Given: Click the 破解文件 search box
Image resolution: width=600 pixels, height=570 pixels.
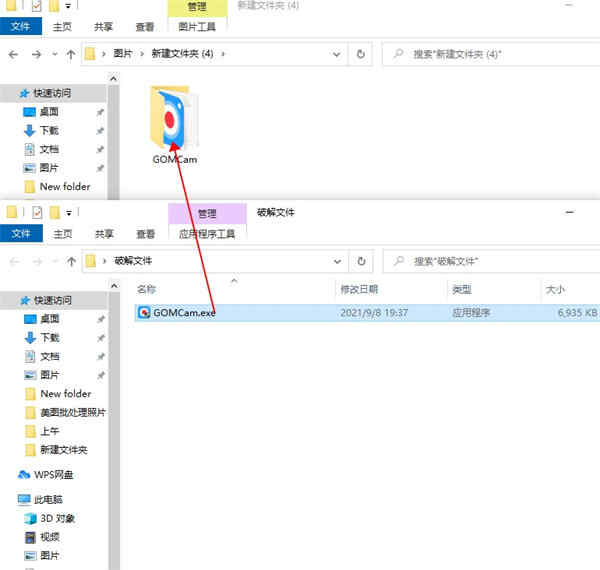Looking at the screenshot, I should tap(492, 262).
